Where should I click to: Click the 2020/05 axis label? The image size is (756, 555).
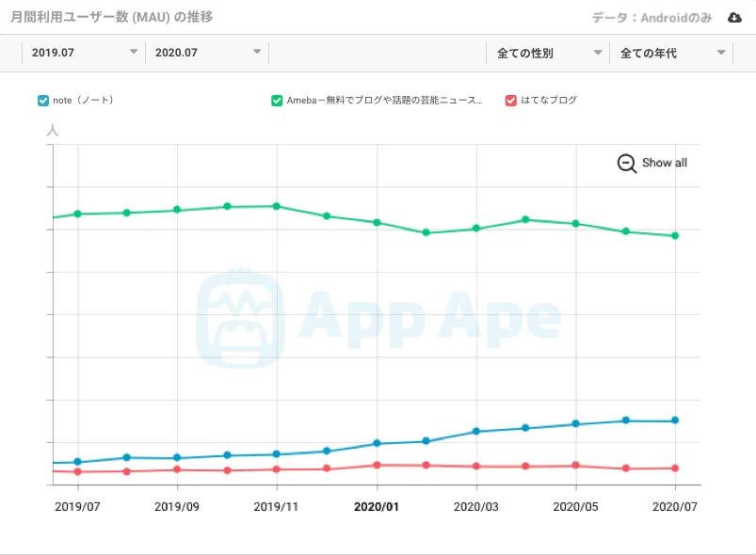(575, 507)
